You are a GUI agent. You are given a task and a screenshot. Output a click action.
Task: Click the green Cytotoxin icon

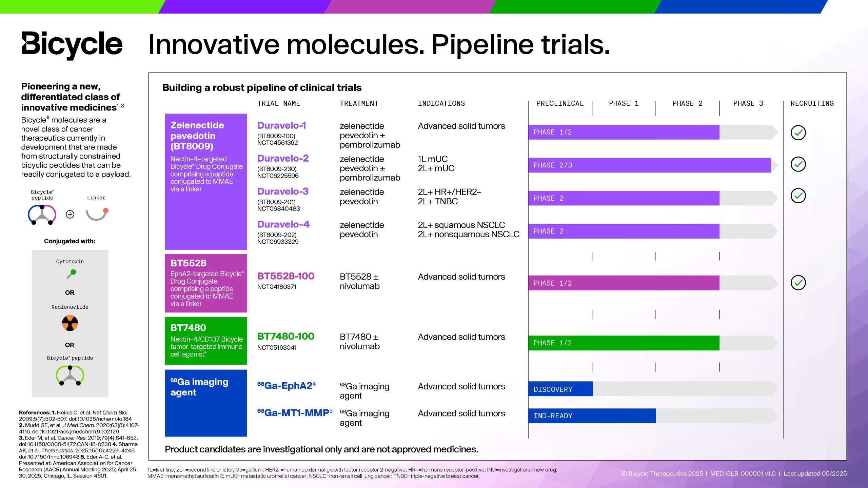(x=71, y=274)
